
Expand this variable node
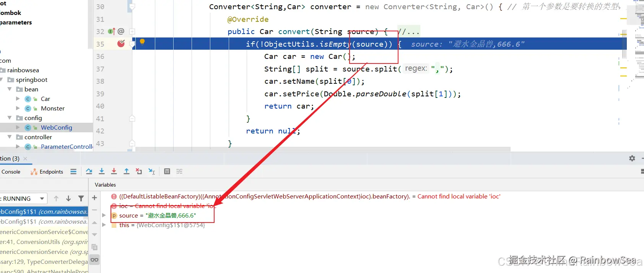coord(104,225)
